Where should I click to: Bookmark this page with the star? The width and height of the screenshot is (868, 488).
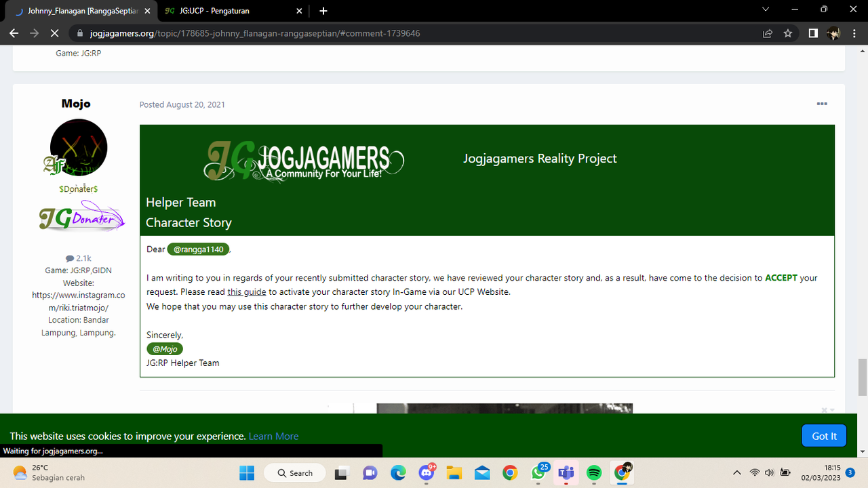(787, 33)
